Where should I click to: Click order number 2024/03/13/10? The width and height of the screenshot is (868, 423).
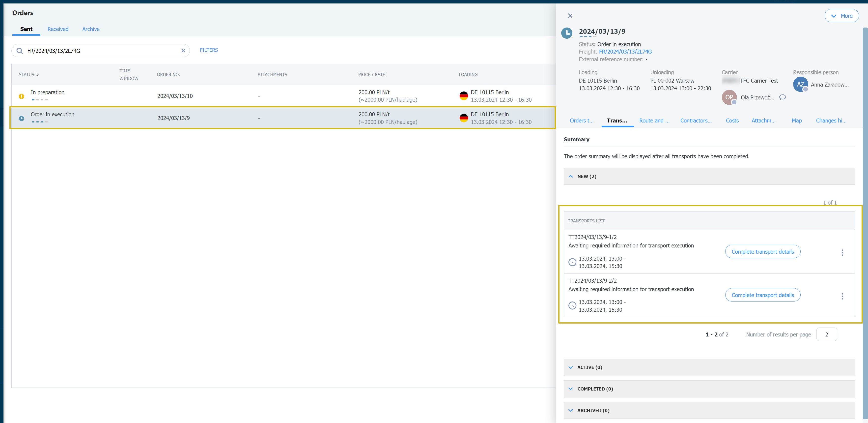point(175,96)
